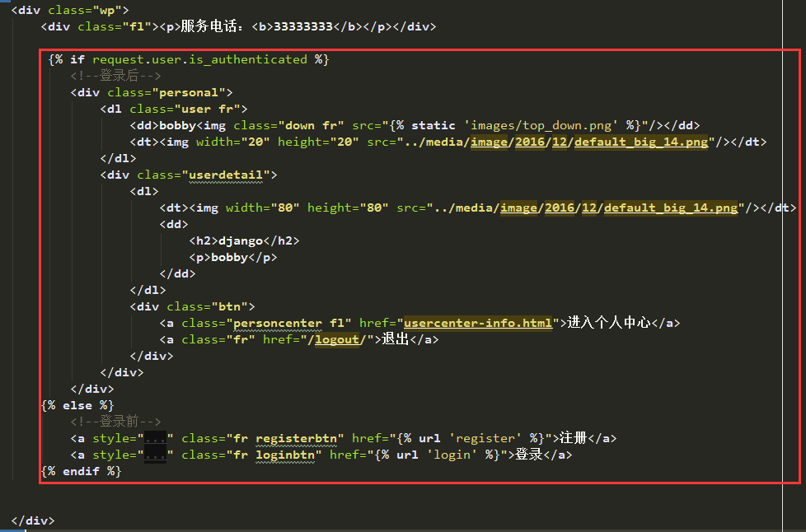Select the phone number 33333333
Screen dimensions: 806x532
pos(303,26)
